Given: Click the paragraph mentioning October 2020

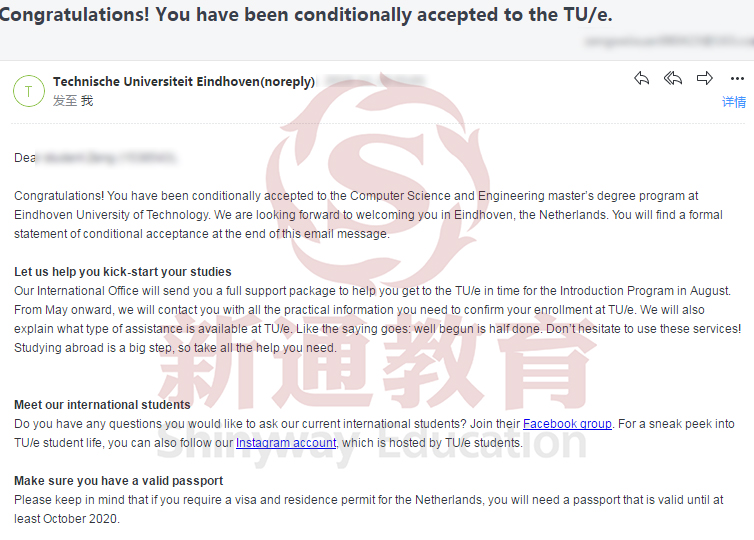Looking at the screenshot, I should 368,509.
